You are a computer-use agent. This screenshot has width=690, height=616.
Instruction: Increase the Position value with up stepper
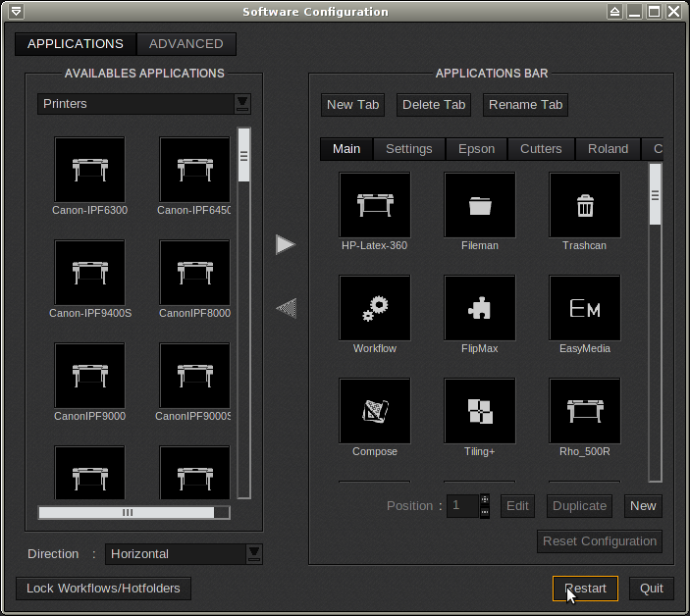pos(485,499)
